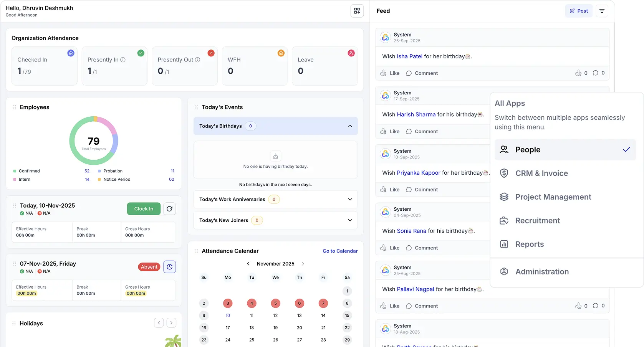Click the refresh icon beside Clock In
This screenshot has height=347, width=644.
pos(169,208)
